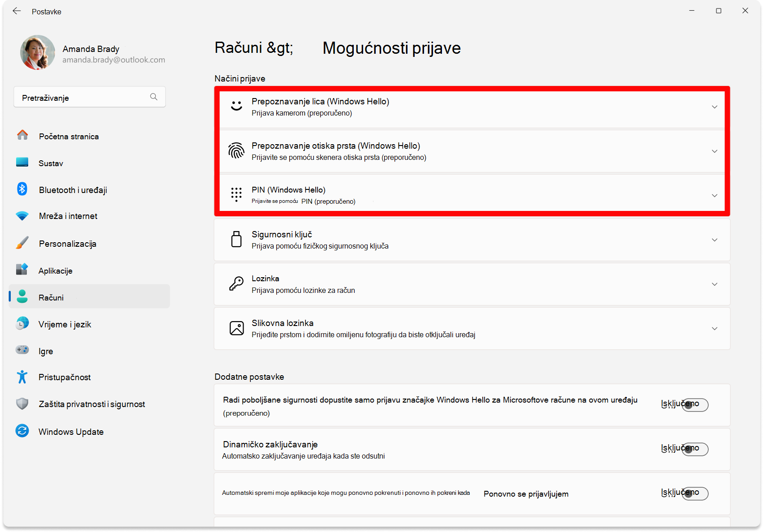Click Prijava pomoću fizičkog sigurnosnog ključa text
This screenshot has height=532, width=763.
tap(320, 246)
